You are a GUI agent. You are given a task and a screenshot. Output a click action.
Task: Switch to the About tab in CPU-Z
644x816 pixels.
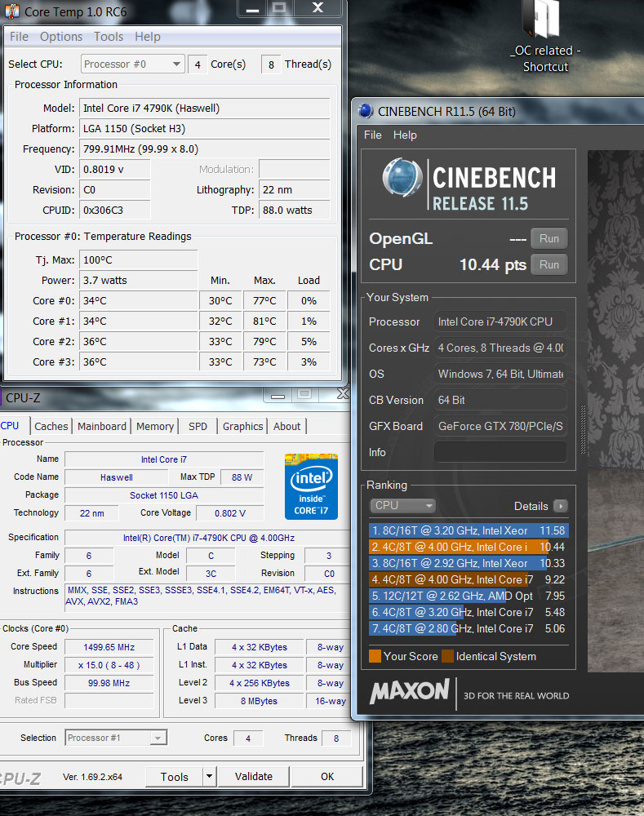click(286, 426)
